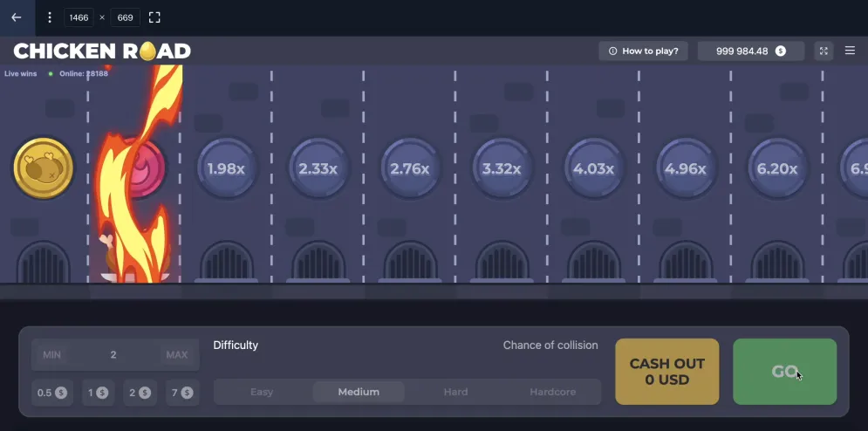Click the Chance of collision label
The height and width of the screenshot is (431, 868).
550,345
